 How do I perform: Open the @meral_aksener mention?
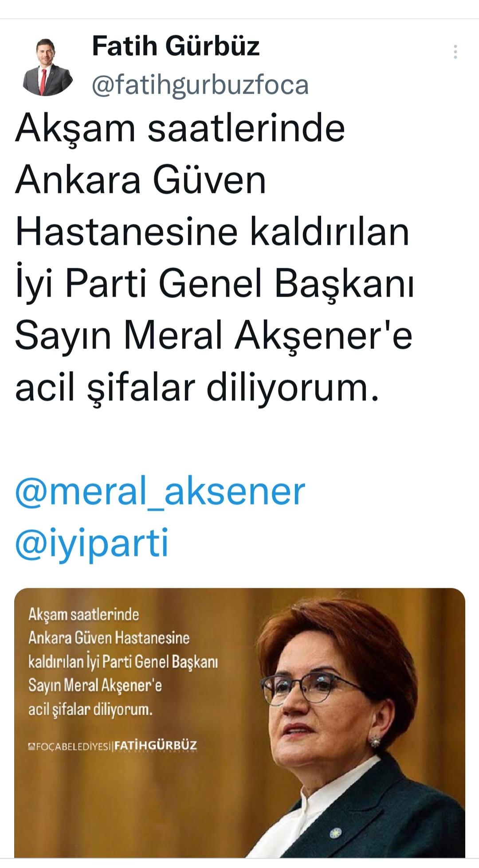[x=160, y=491]
